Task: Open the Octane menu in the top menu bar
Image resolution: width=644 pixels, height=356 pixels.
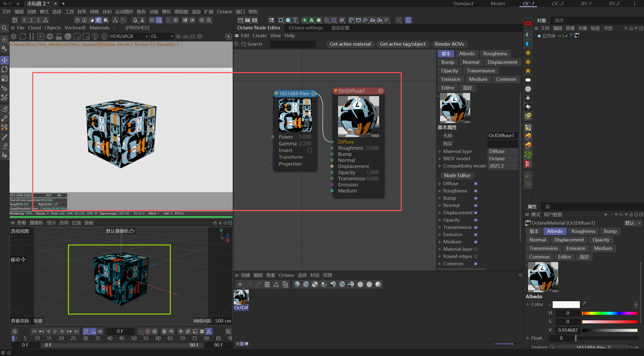Action: click(224, 12)
